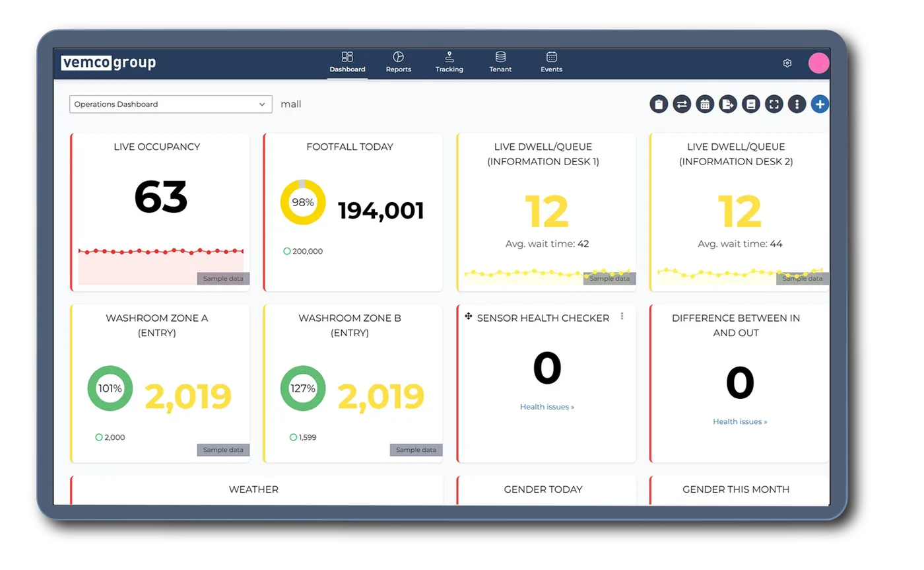Go to the Tracking tab

tap(449, 62)
